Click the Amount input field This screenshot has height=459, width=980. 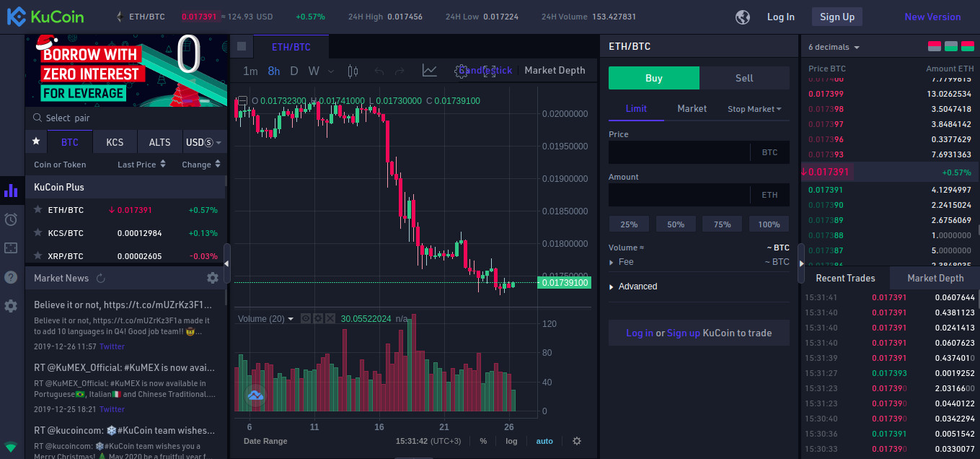679,195
